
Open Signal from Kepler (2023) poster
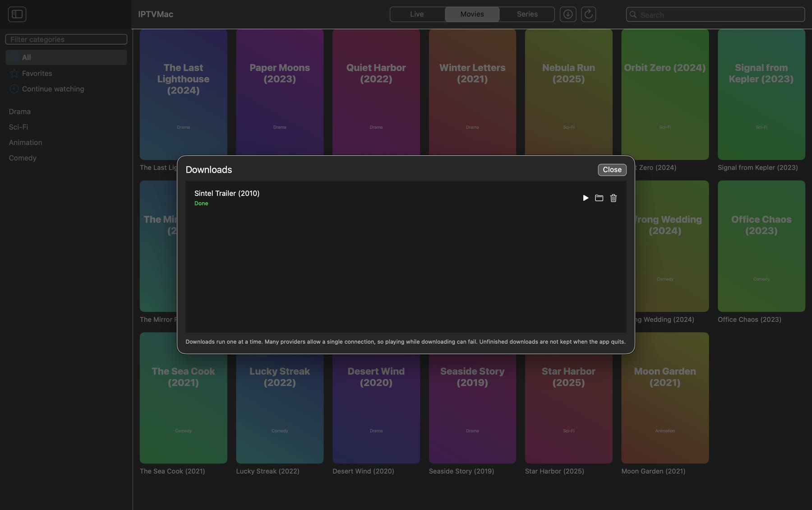(x=761, y=94)
